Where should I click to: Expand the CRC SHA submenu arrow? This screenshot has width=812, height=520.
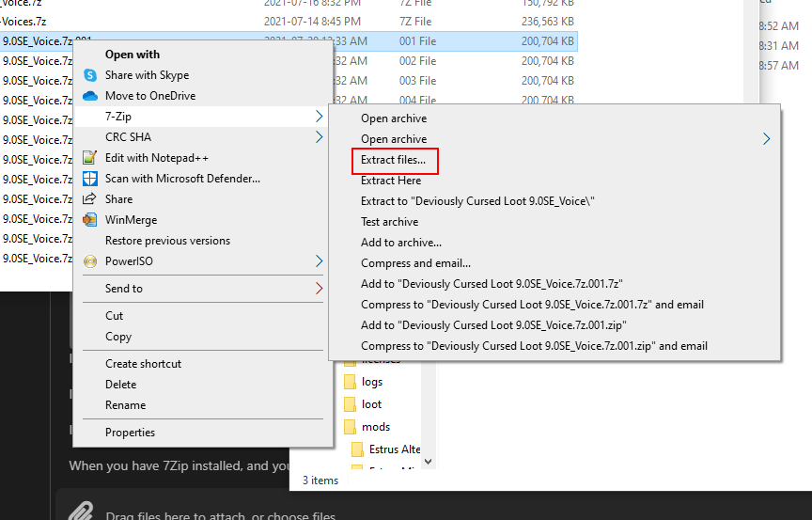(319, 137)
